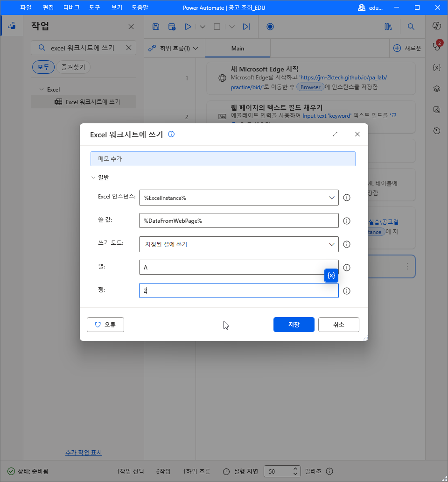The height and width of the screenshot is (482, 448).
Task: Click the 오류 error handling button
Action: (105, 325)
